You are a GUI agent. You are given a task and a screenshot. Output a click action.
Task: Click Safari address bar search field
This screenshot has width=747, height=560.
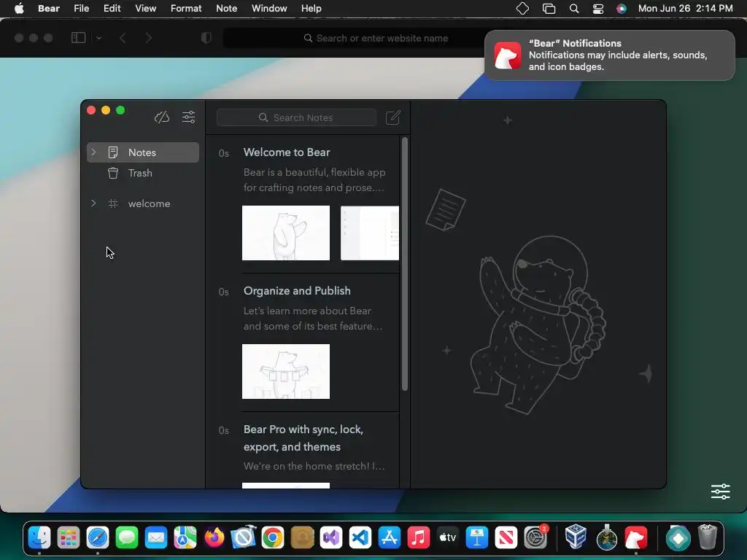coord(376,38)
